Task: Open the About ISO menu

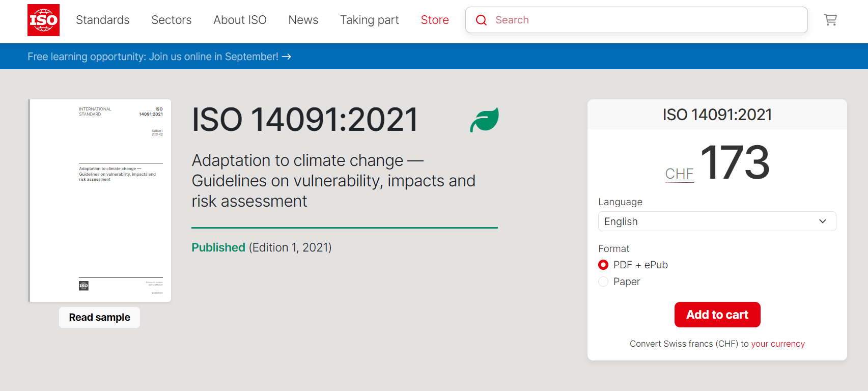Action: tap(240, 20)
